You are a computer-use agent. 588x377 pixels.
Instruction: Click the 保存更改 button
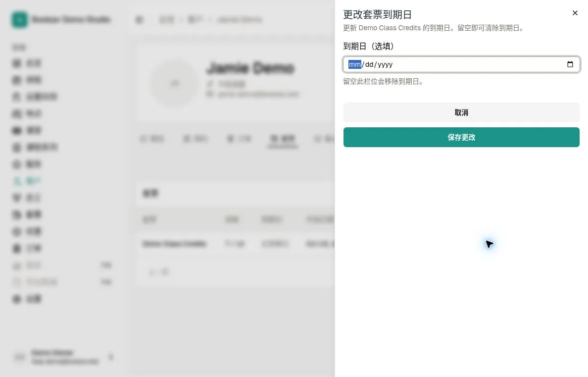click(461, 137)
